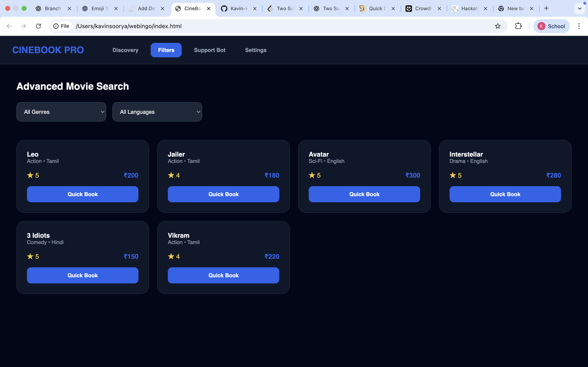The height and width of the screenshot is (367, 588).
Task: Open a new tab with plus icon
Action: click(546, 9)
